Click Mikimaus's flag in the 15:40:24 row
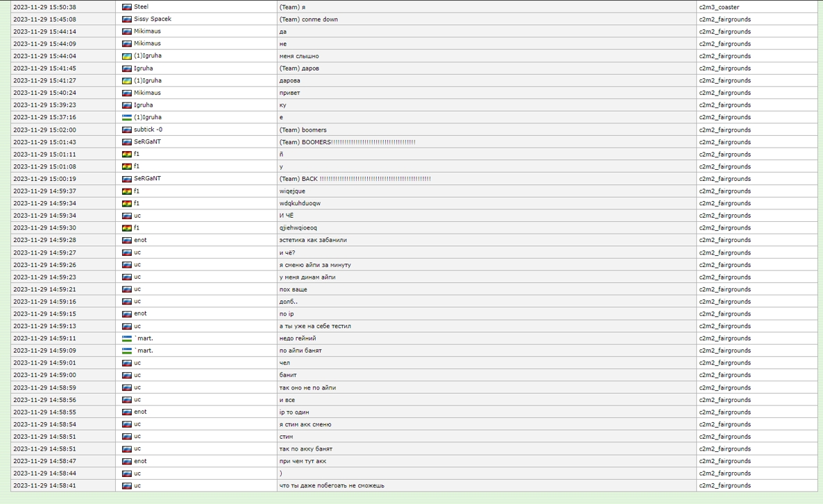This screenshot has width=823, height=504. point(126,93)
